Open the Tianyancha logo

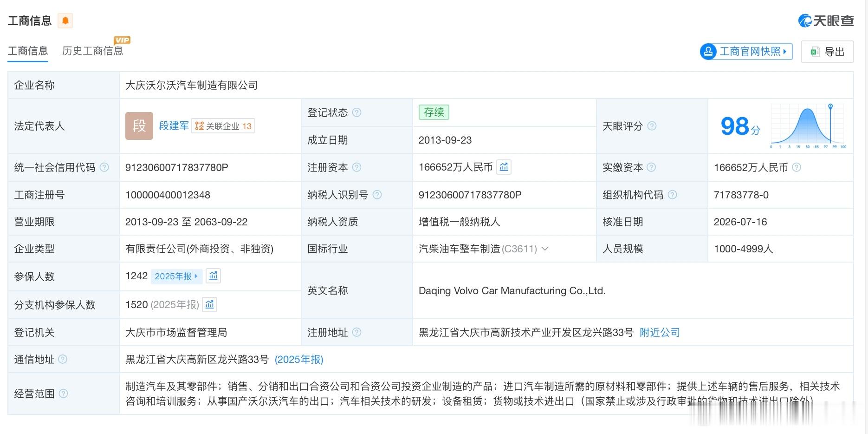tap(826, 20)
